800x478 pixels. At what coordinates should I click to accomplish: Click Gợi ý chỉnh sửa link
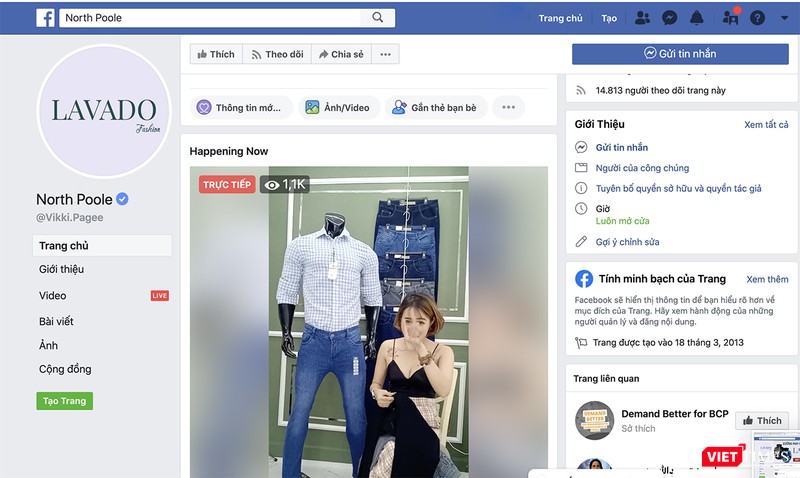click(x=627, y=242)
